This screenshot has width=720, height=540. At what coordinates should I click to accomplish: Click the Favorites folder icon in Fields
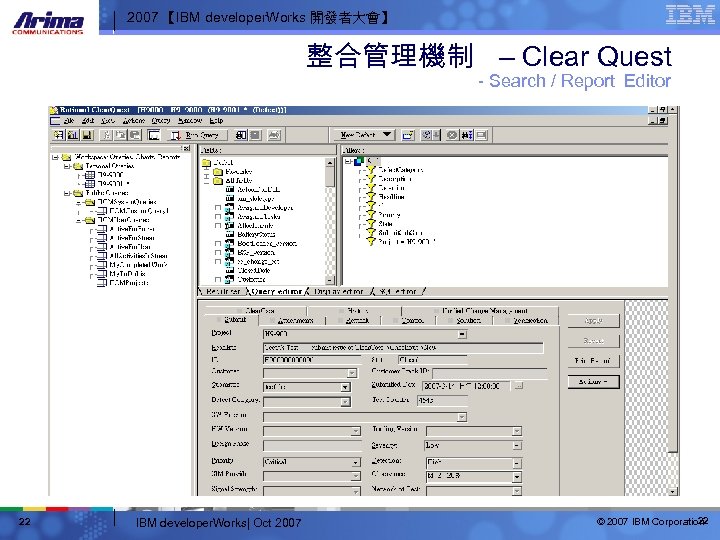pyautogui.click(x=218, y=171)
